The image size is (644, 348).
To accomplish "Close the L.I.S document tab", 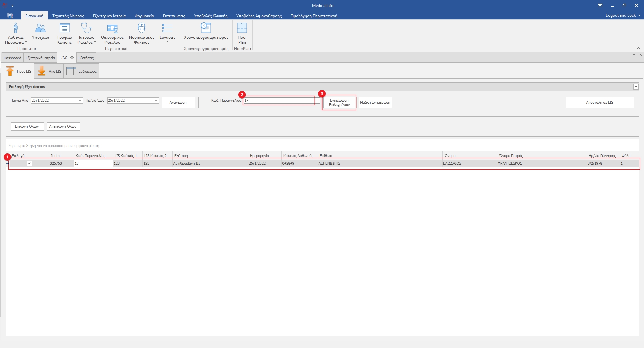I will pyautogui.click(x=72, y=58).
